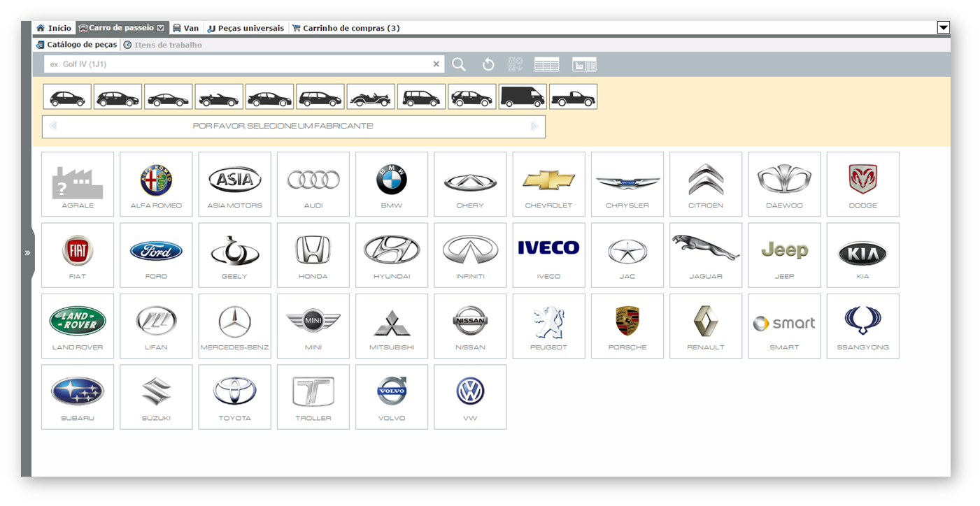Choose the Kia manufacturer tile
980x506 pixels.
(862, 255)
